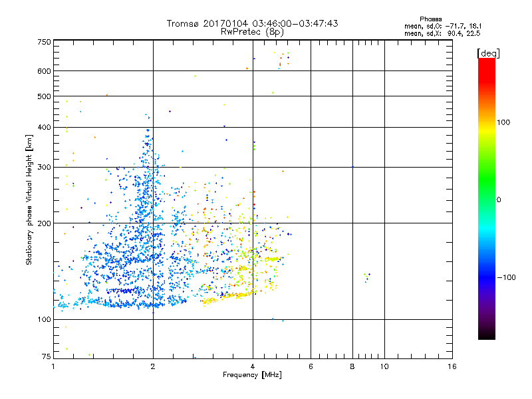Image resolution: width=532 pixels, height=399 pixels.
Task: Click the y-axis label 'Stationary phase Virtual Height [km]'
Action: 29,199
